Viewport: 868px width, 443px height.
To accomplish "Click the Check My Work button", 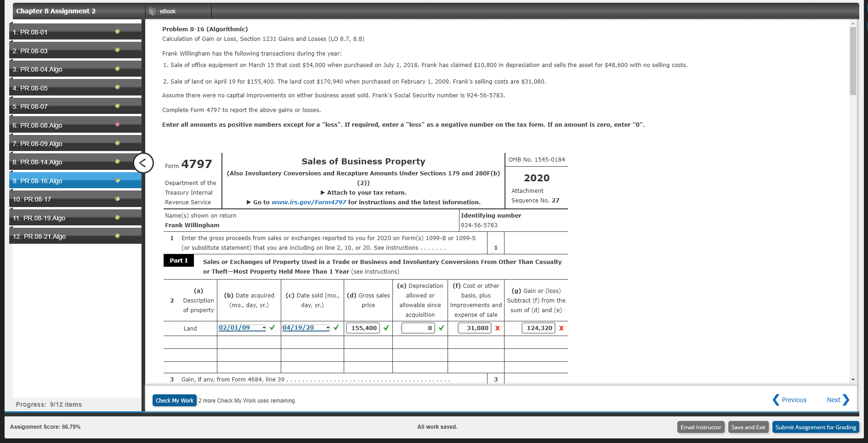I will point(174,400).
